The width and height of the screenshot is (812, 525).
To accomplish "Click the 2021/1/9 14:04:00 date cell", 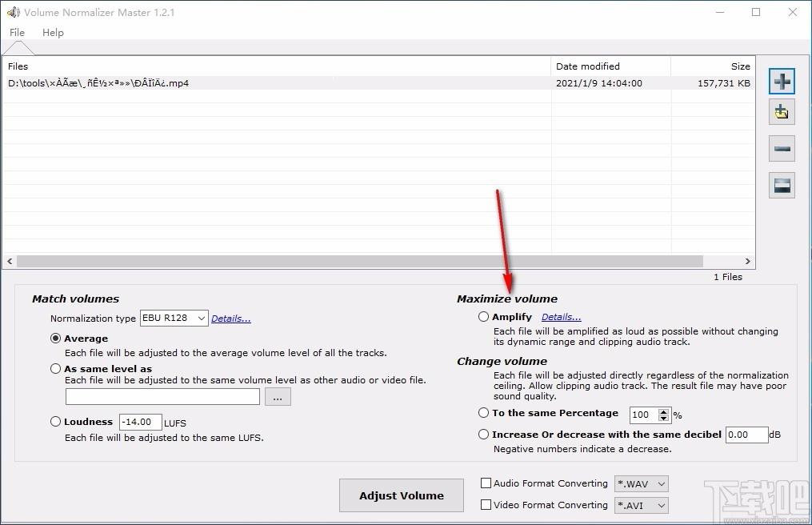I will 599,83.
